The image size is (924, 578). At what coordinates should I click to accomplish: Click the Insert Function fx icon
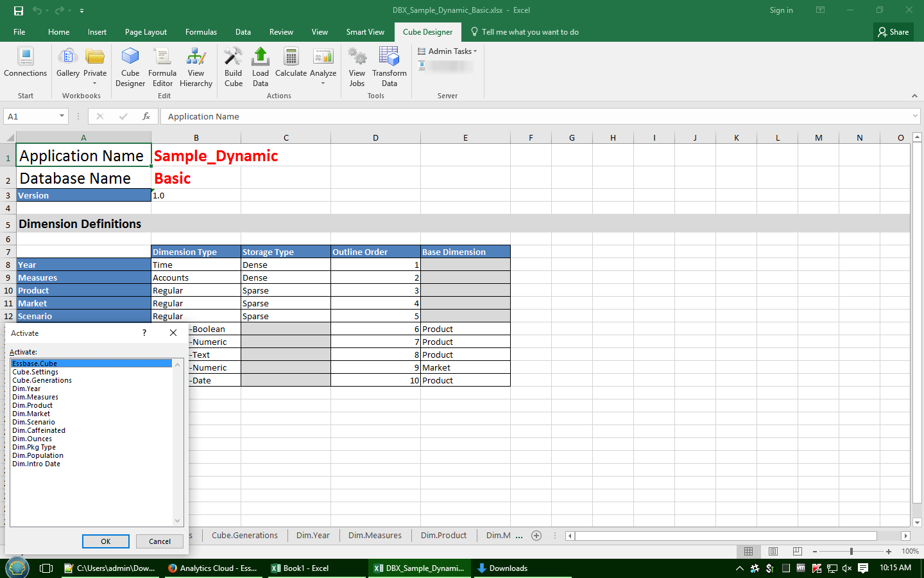[x=146, y=116]
